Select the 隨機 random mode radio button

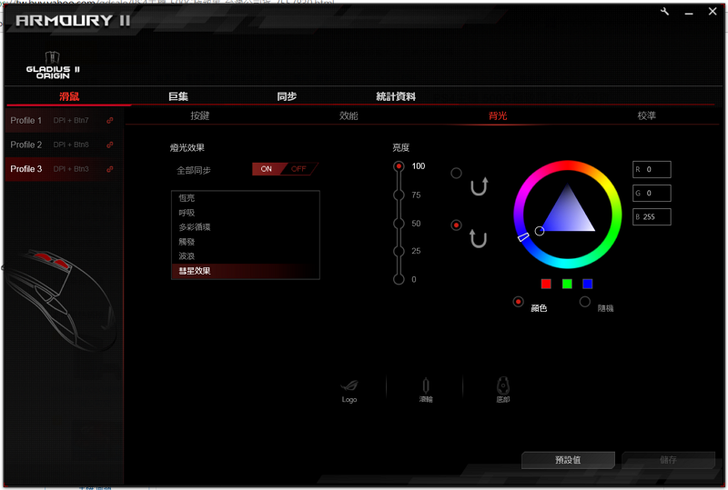(585, 302)
